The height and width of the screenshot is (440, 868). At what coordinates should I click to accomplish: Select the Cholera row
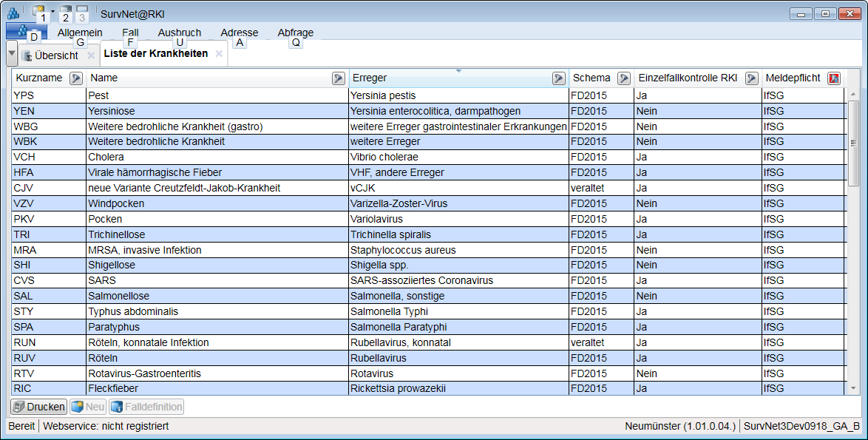428,158
